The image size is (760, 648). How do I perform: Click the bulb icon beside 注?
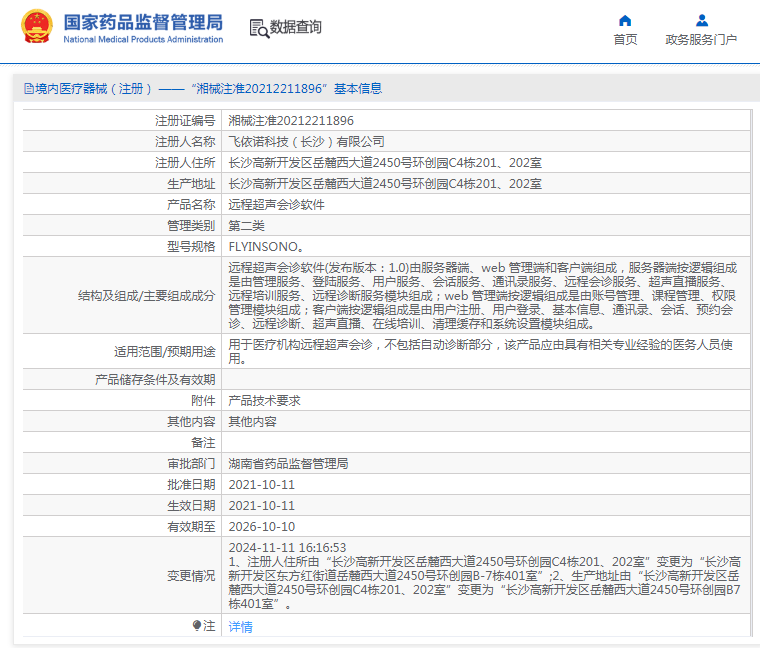click(x=196, y=625)
